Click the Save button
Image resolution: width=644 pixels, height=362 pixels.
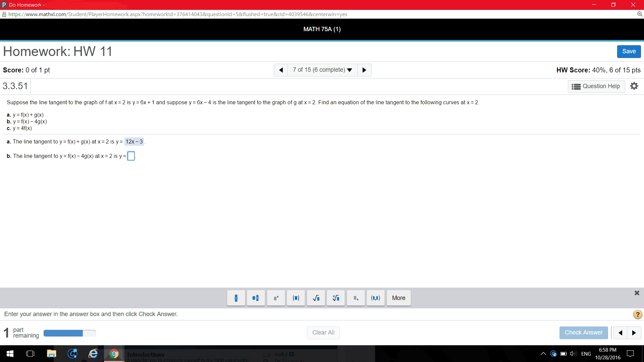pyautogui.click(x=629, y=51)
